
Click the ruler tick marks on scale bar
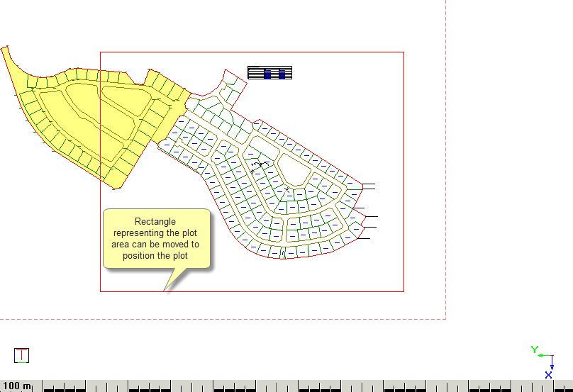pos(284,387)
